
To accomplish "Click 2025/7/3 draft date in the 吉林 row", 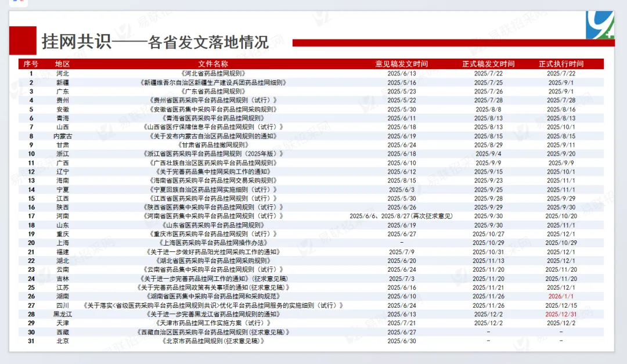I will click(402, 279).
